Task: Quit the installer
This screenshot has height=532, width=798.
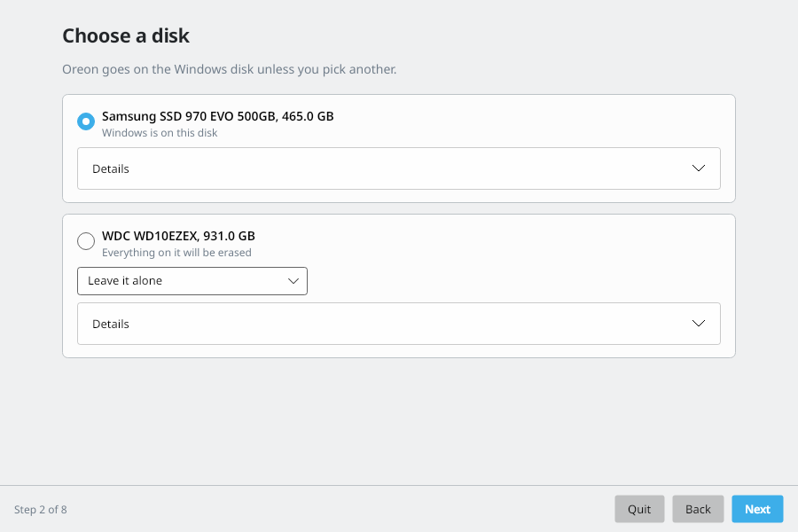Action: pyautogui.click(x=639, y=509)
